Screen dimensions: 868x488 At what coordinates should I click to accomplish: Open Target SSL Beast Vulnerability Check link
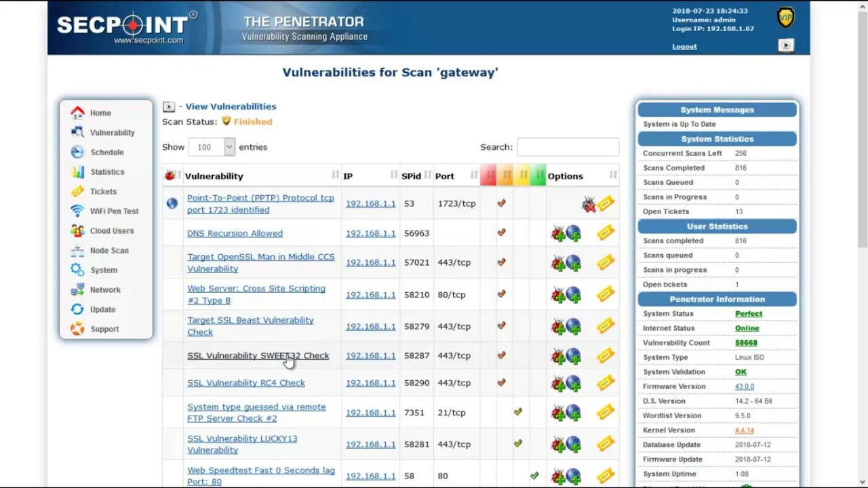coord(250,326)
